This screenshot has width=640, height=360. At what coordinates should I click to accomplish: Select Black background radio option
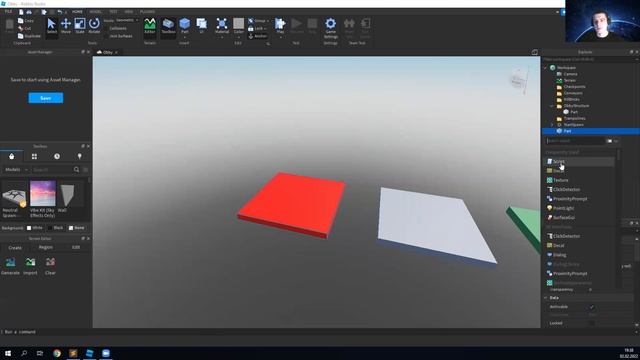point(50,228)
